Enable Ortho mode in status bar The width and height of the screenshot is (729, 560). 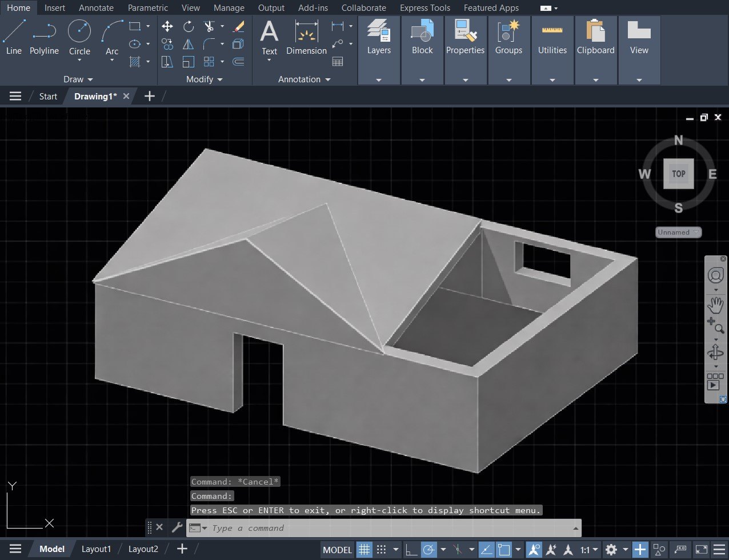pos(412,549)
